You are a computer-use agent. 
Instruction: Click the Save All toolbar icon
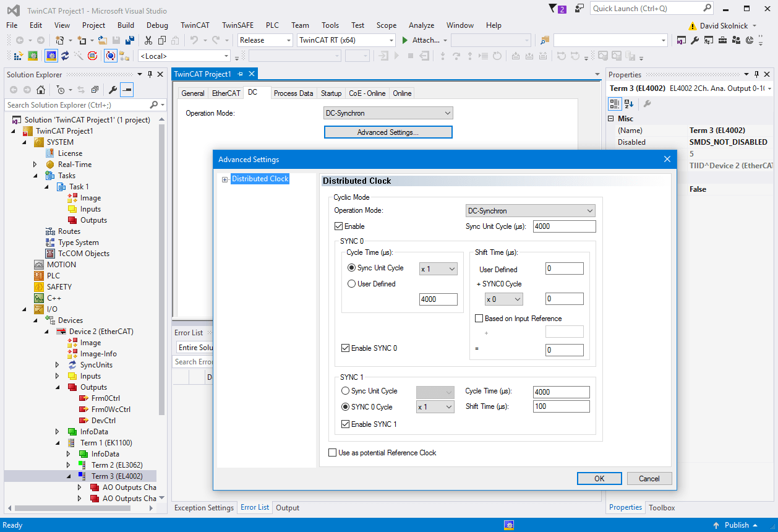[x=130, y=40]
